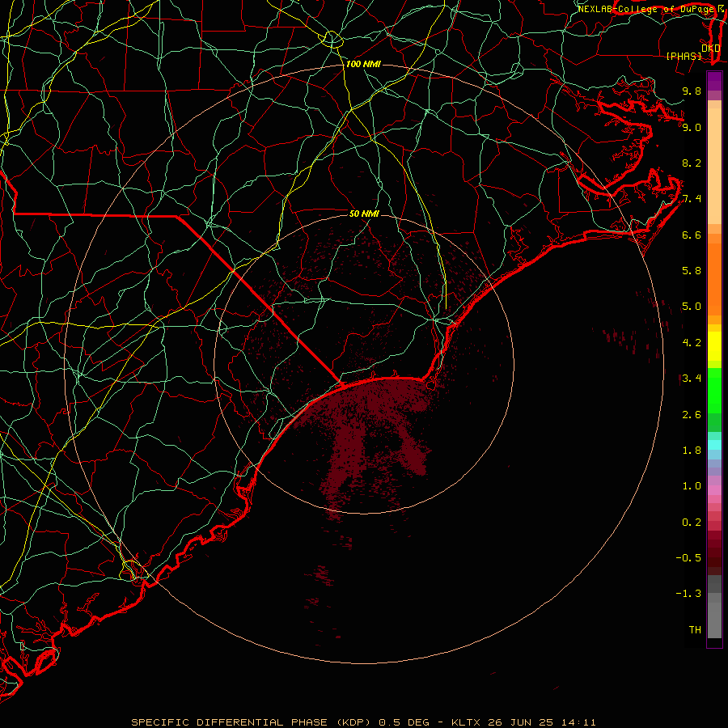Click the TH threshold label
The image size is (728, 728).
[x=695, y=630]
